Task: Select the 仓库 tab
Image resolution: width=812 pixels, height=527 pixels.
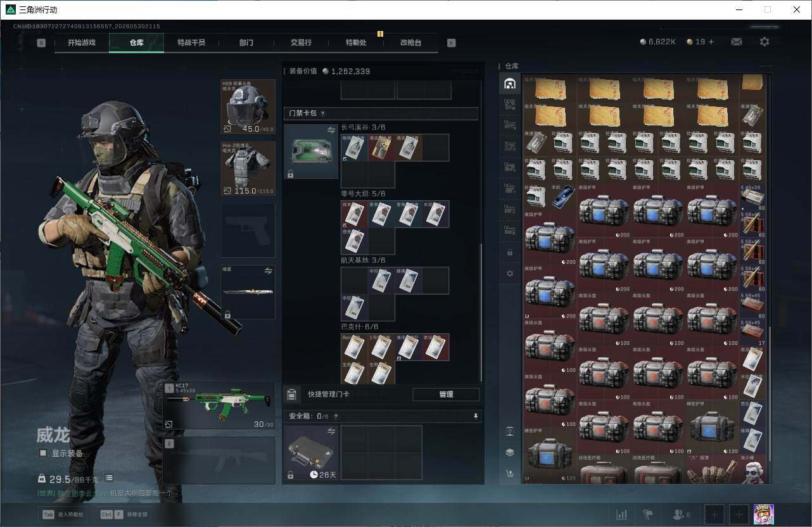Action: [137, 42]
